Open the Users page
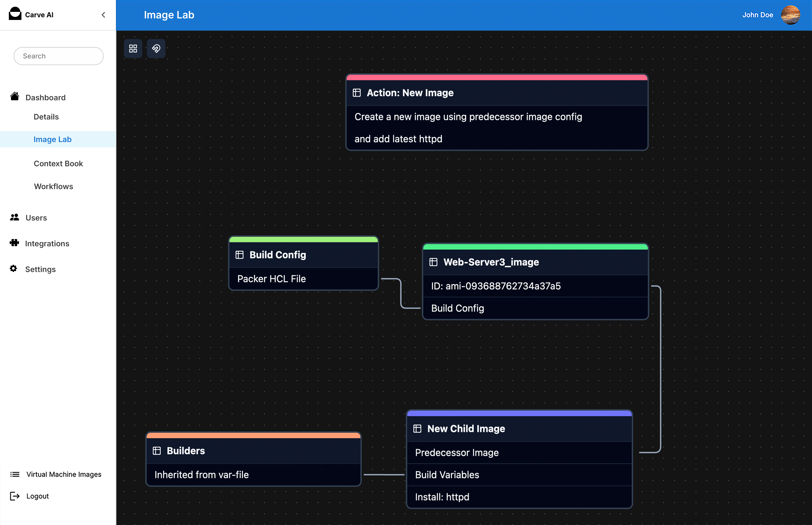Image resolution: width=812 pixels, height=525 pixels. [36, 217]
